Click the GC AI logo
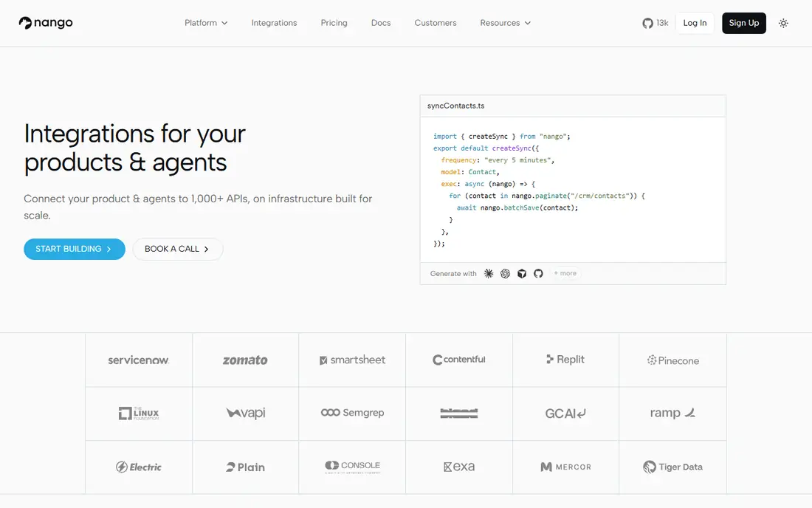The width and height of the screenshot is (812, 508). click(x=565, y=413)
